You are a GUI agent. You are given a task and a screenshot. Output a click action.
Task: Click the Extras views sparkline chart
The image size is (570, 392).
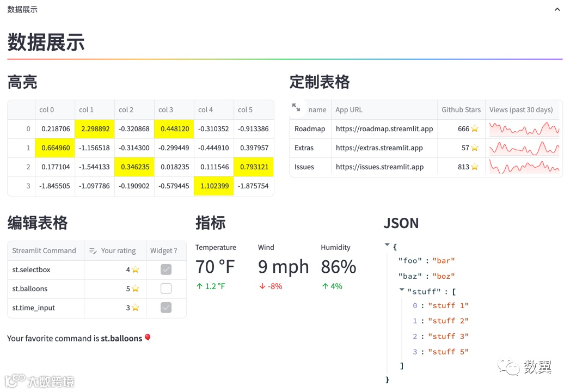pyautogui.click(x=524, y=148)
